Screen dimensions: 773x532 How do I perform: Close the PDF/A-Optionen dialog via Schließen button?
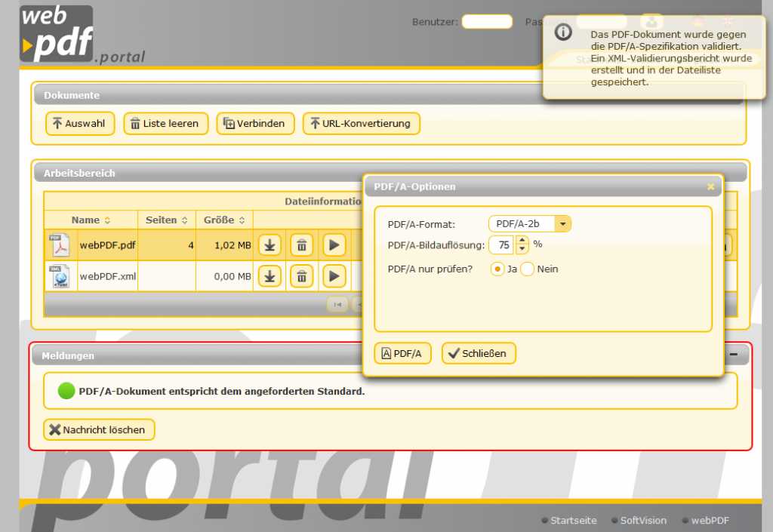pyautogui.click(x=479, y=352)
